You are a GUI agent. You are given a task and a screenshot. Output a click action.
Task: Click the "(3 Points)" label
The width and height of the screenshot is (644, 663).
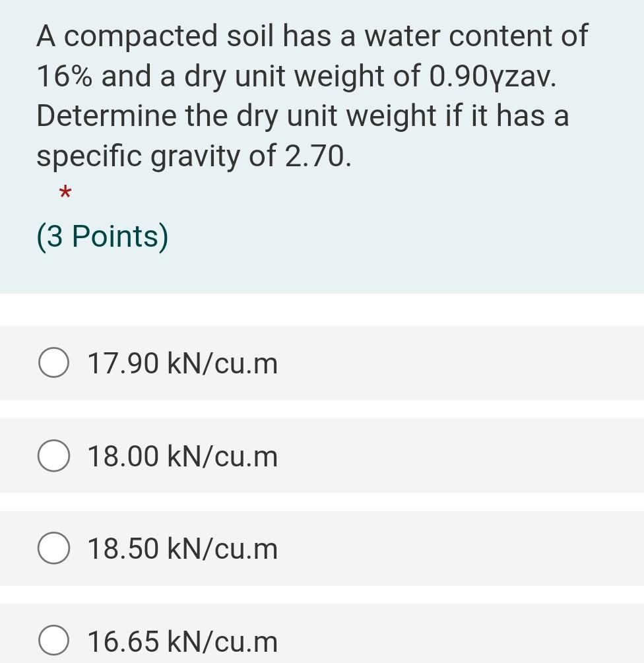(102, 236)
